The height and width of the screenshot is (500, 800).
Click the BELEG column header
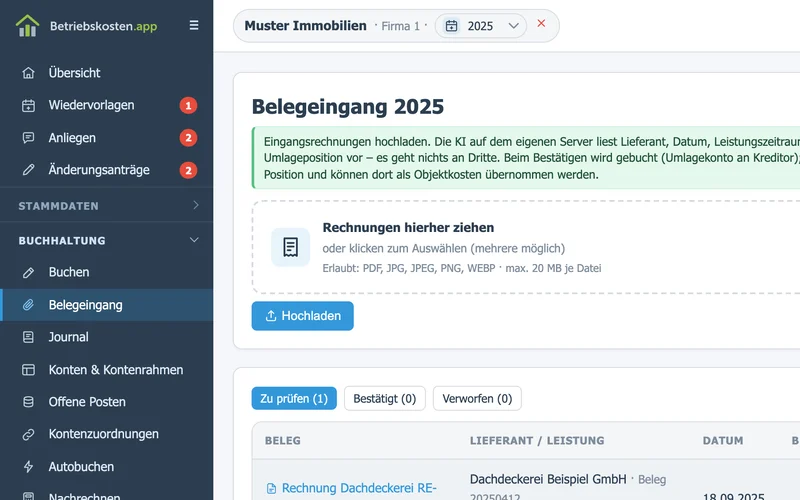[x=283, y=441]
